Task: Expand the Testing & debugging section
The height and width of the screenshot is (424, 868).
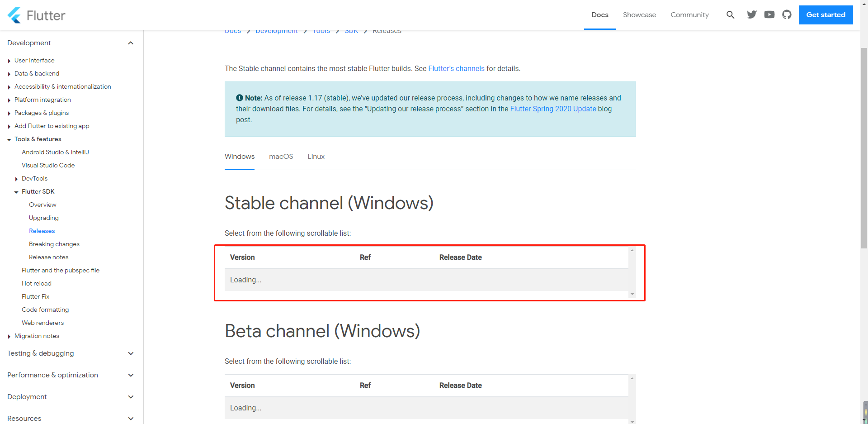Action: click(x=131, y=353)
